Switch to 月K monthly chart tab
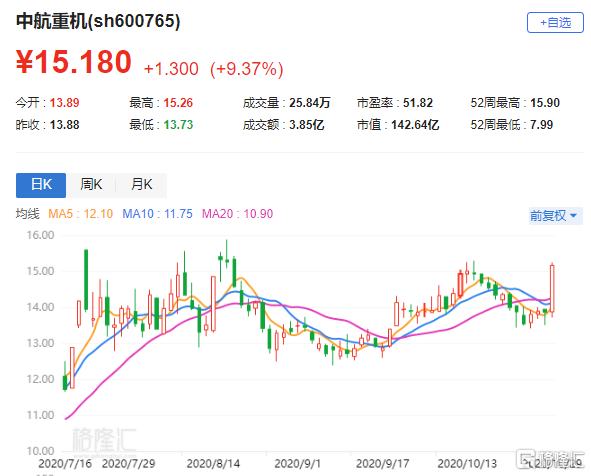591x476 pixels. pos(141,185)
